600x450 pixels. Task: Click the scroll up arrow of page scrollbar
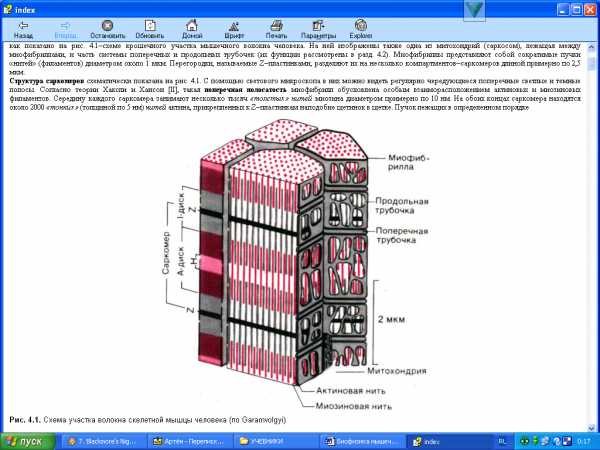pos(592,46)
